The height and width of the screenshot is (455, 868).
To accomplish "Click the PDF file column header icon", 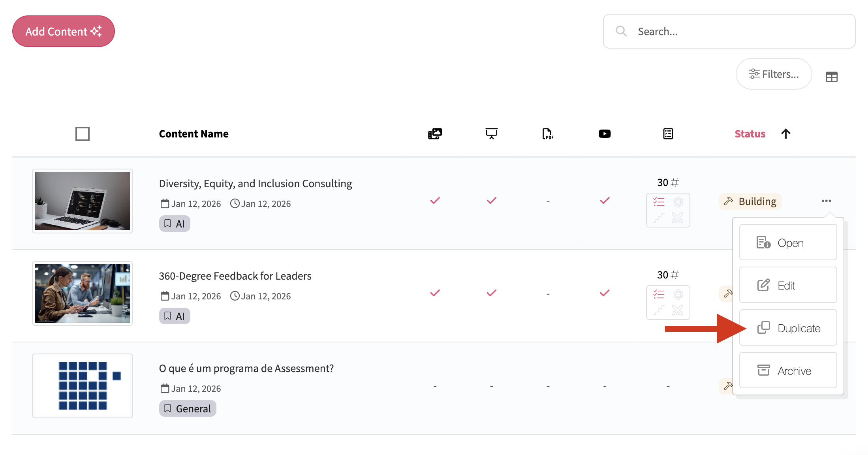I will pyautogui.click(x=548, y=134).
